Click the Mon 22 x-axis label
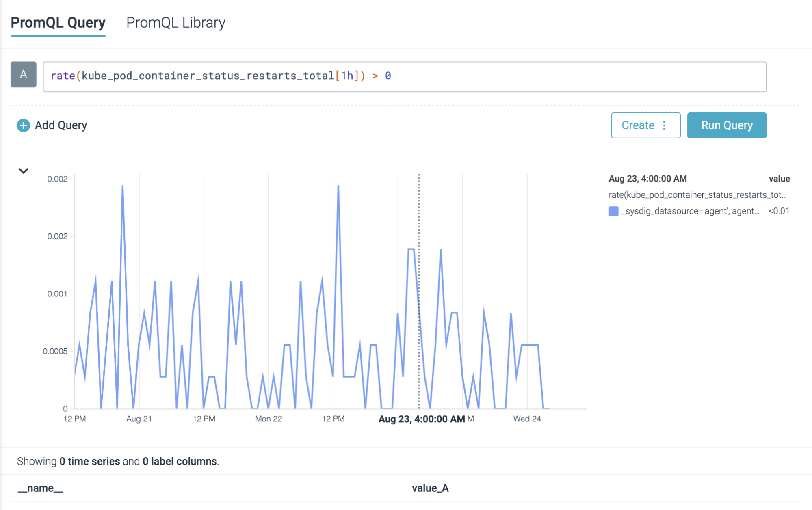 click(269, 419)
